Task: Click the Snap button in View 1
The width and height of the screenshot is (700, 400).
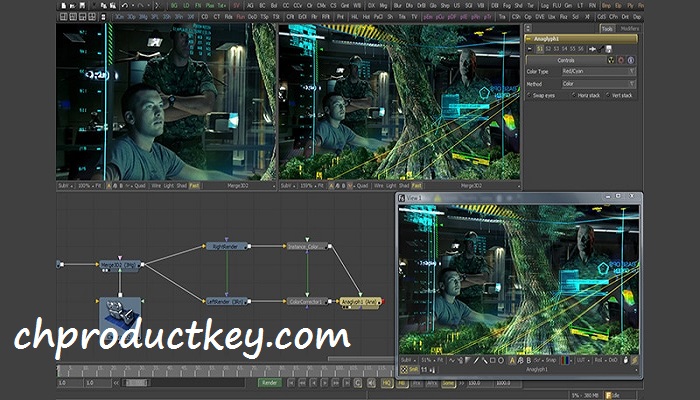Action: pyautogui.click(x=550, y=360)
